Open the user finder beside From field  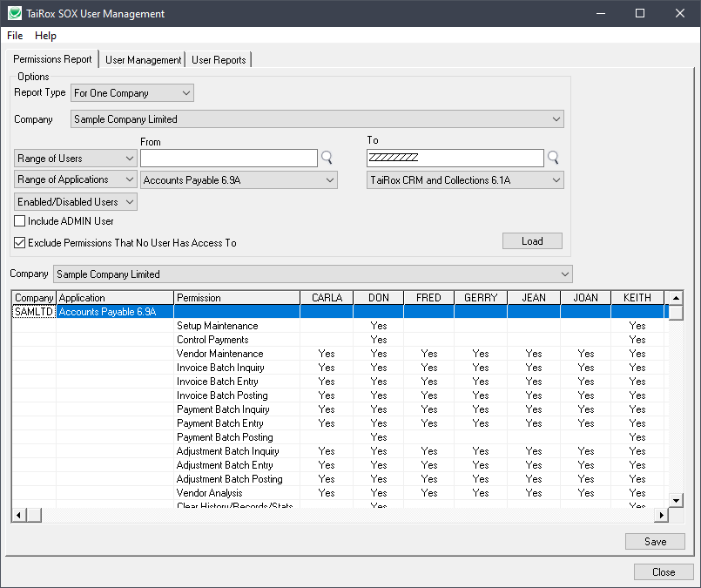coord(327,158)
